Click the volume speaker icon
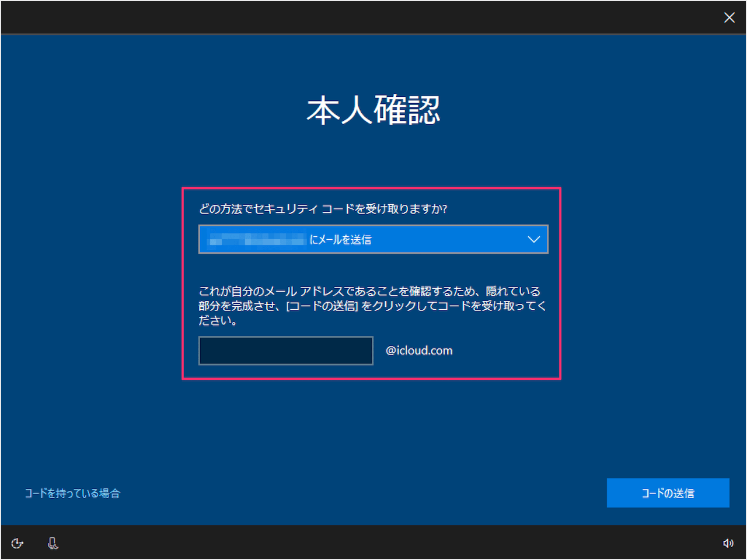Viewport: 747px width, 560px height. [x=728, y=543]
